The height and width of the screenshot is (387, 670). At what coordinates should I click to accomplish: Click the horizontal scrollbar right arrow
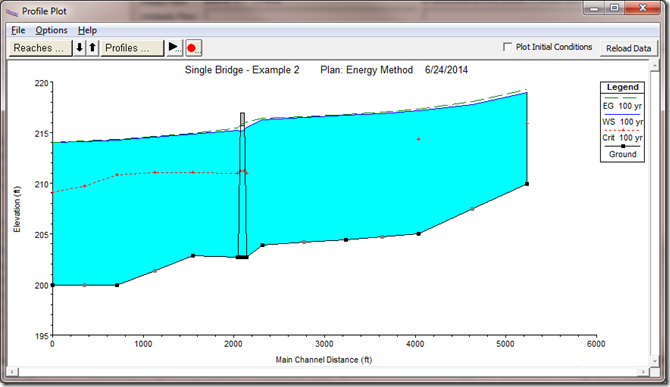644,372
